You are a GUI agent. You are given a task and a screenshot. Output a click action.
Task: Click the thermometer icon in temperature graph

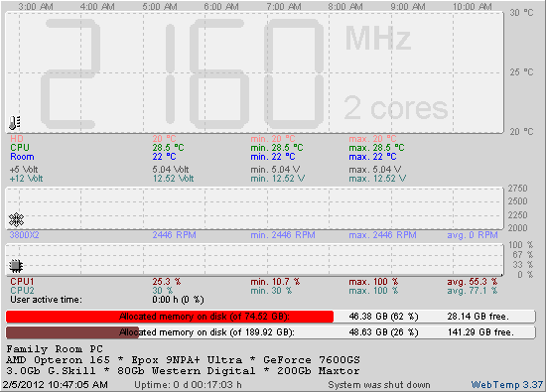(x=14, y=122)
